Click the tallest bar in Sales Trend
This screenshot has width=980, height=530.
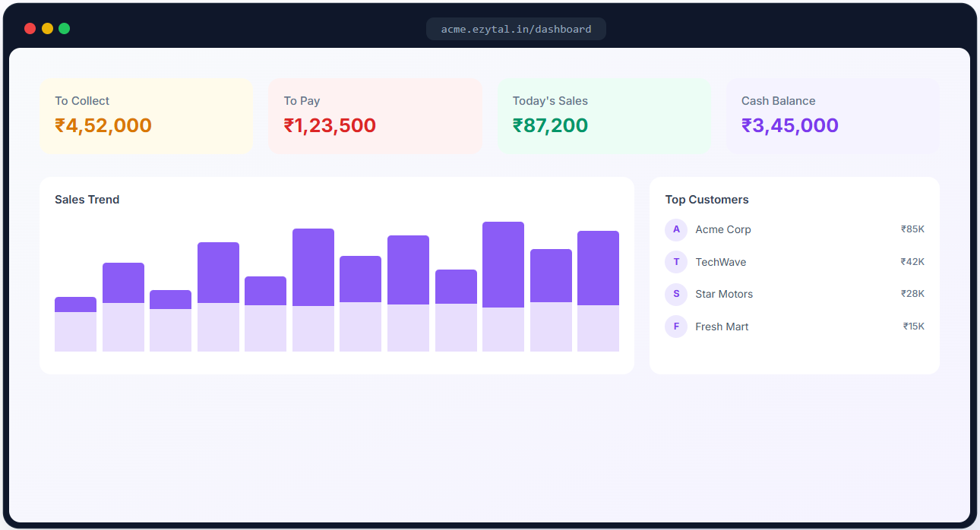pos(503,286)
